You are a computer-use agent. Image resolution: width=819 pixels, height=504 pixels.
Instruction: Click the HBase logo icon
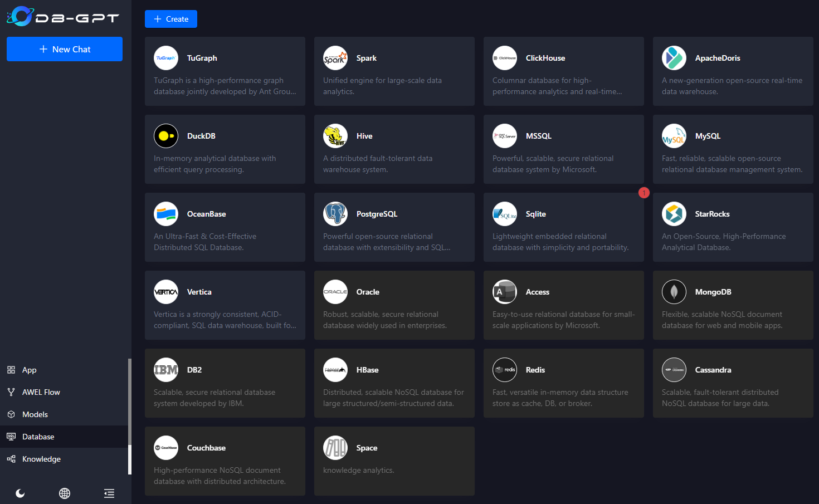(335, 370)
